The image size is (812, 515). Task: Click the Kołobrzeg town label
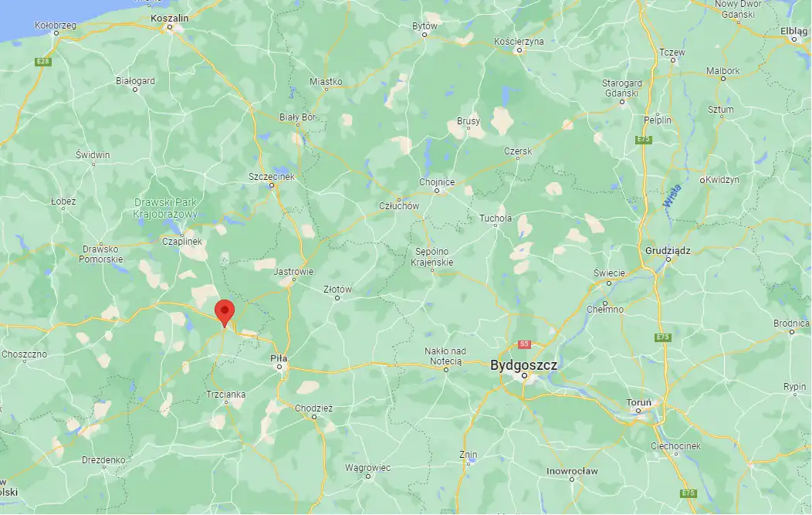[x=56, y=25]
